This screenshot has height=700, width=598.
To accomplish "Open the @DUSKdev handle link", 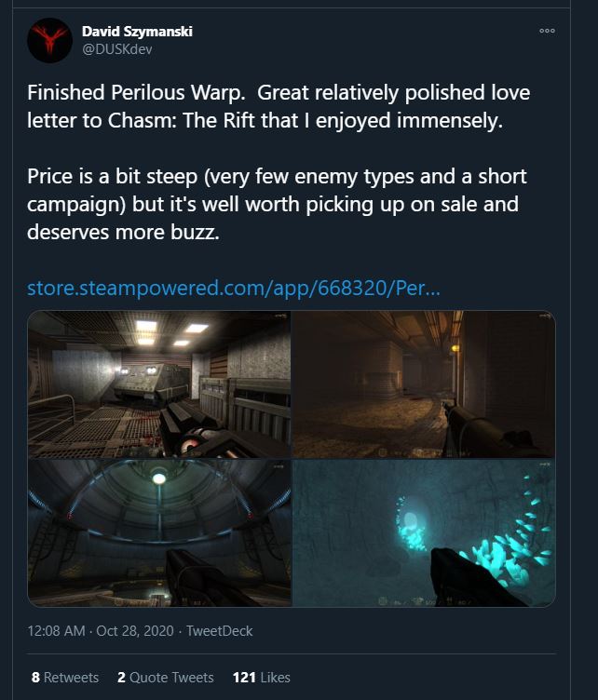I will (x=117, y=49).
